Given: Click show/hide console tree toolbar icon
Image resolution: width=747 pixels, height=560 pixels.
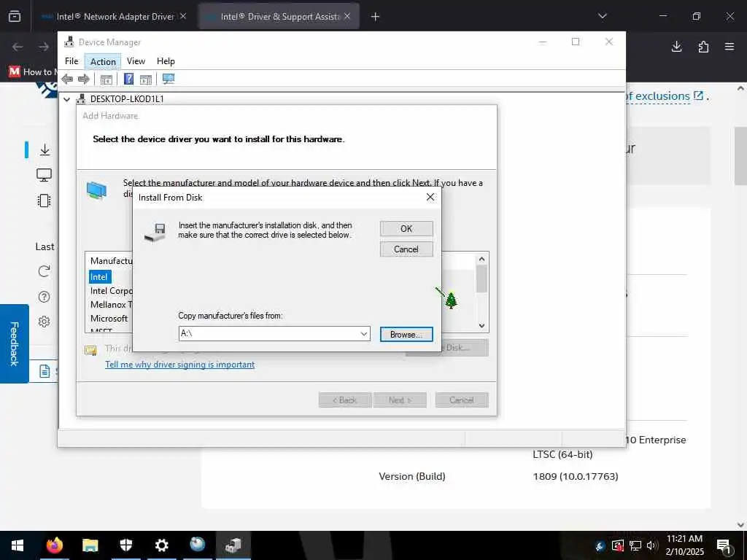Looking at the screenshot, I should click(x=107, y=79).
